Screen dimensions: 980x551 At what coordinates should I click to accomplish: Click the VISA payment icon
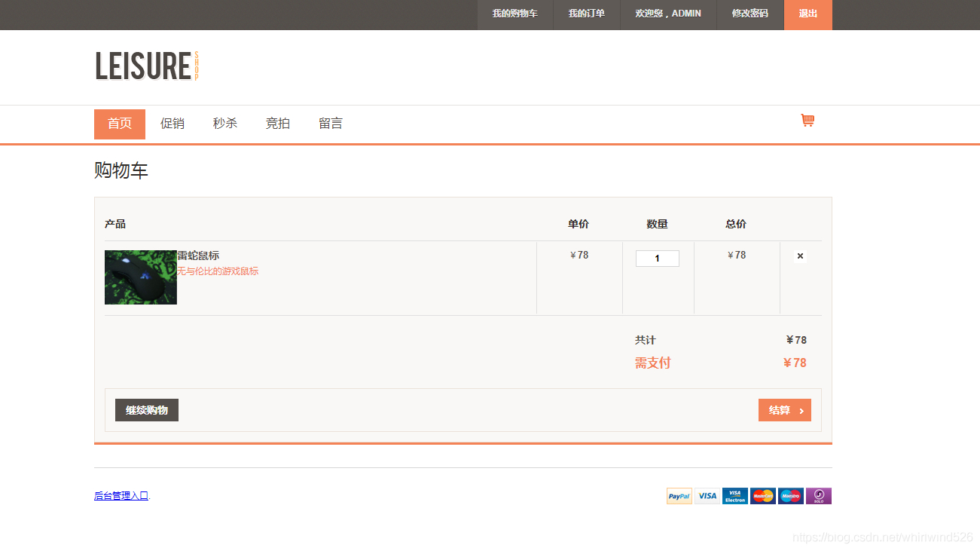(x=706, y=496)
